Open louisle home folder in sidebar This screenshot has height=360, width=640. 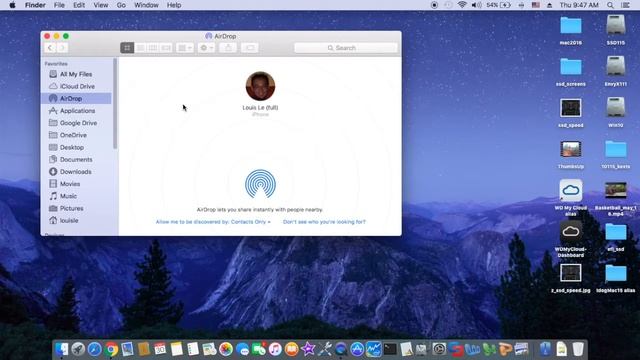pos(76,220)
